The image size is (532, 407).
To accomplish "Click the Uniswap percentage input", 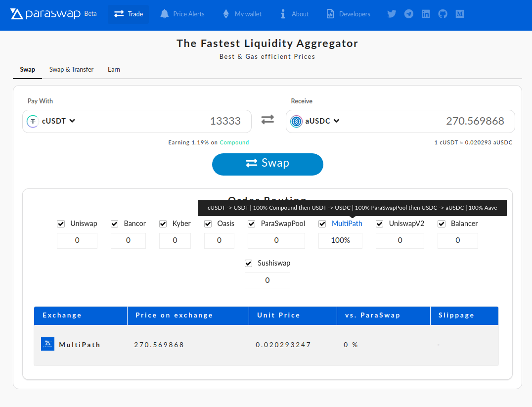I will (77, 241).
